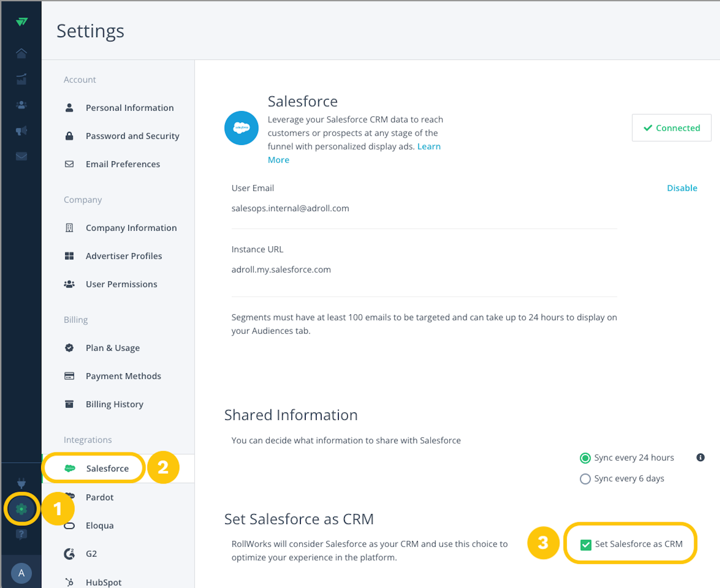This screenshot has width=720, height=588.
Task: Click the Eloqua logo icon
Action: click(69, 526)
